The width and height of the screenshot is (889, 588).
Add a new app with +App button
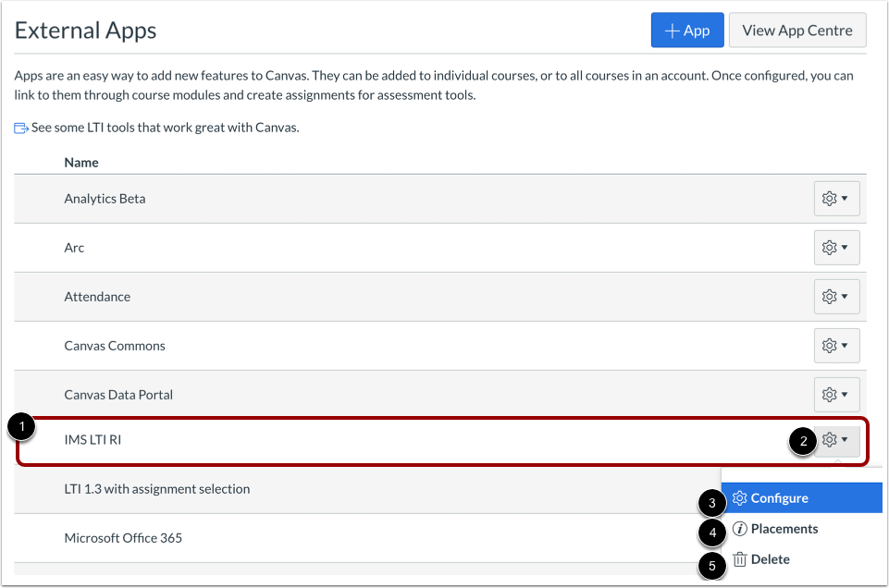tap(687, 30)
